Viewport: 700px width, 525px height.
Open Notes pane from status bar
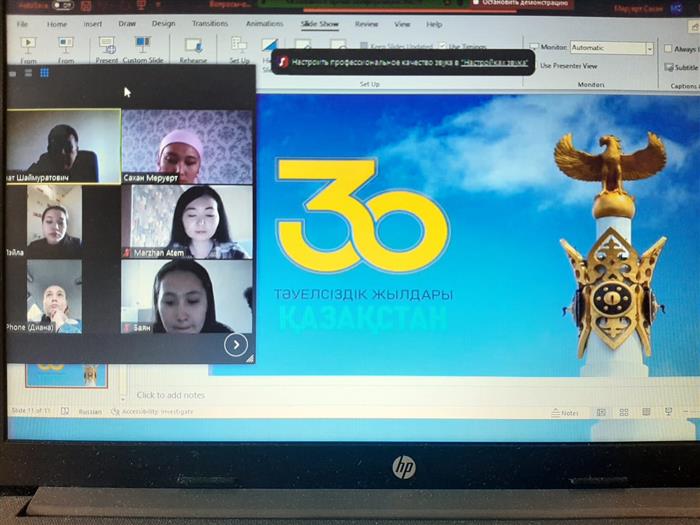tap(565, 412)
